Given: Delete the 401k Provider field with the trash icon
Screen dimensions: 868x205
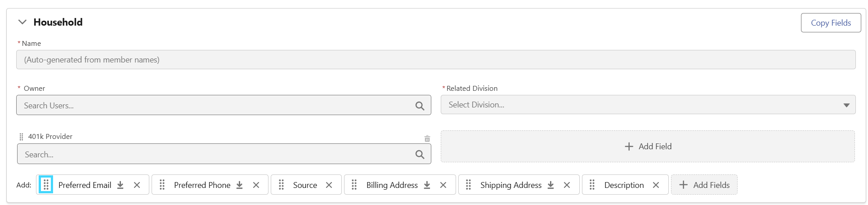Looking at the screenshot, I should (x=427, y=139).
